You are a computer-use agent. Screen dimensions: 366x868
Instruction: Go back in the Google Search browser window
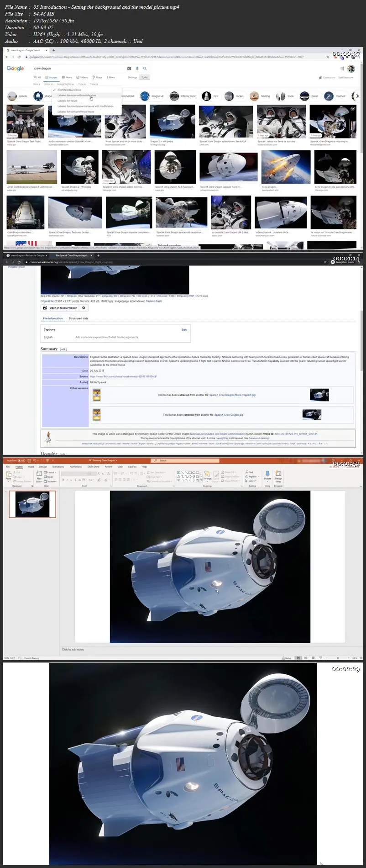pyautogui.click(x=7, y=57)
